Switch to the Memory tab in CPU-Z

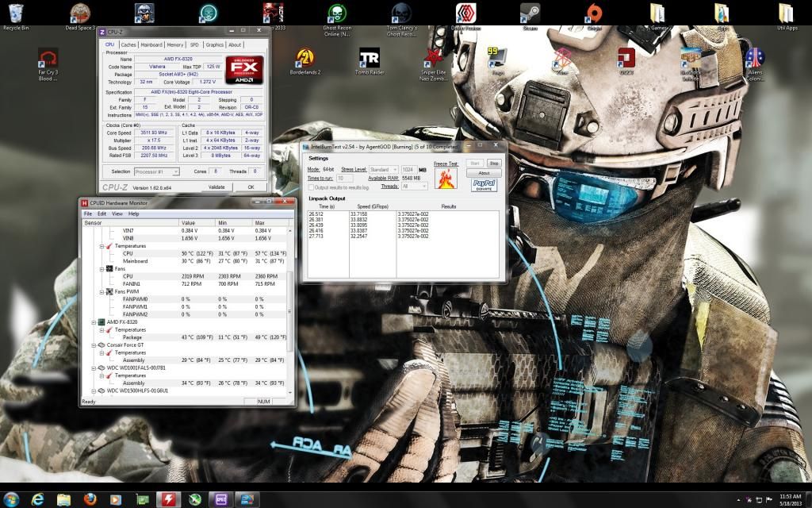pyautogui.click(x=175, y=45)
